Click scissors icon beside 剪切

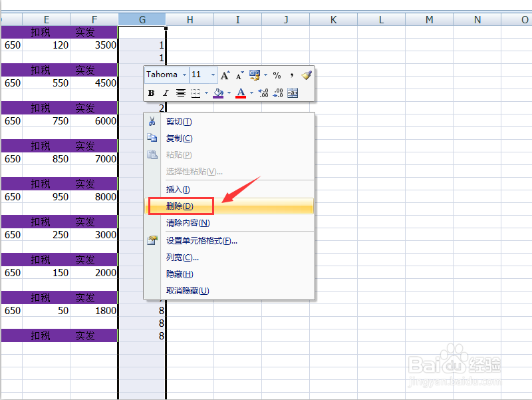[152, 121]
